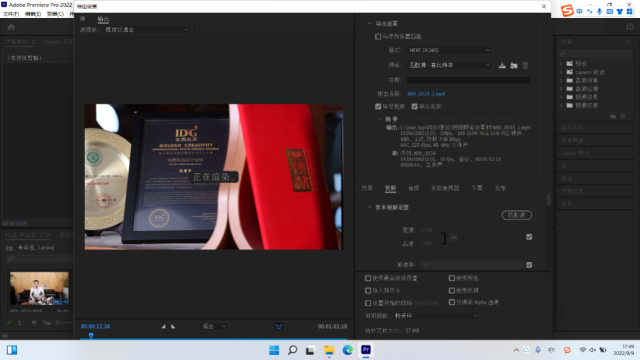Screen dimensions: 640x360
Task: Open Task View on the taskbar
Action: tap(310, 350)
